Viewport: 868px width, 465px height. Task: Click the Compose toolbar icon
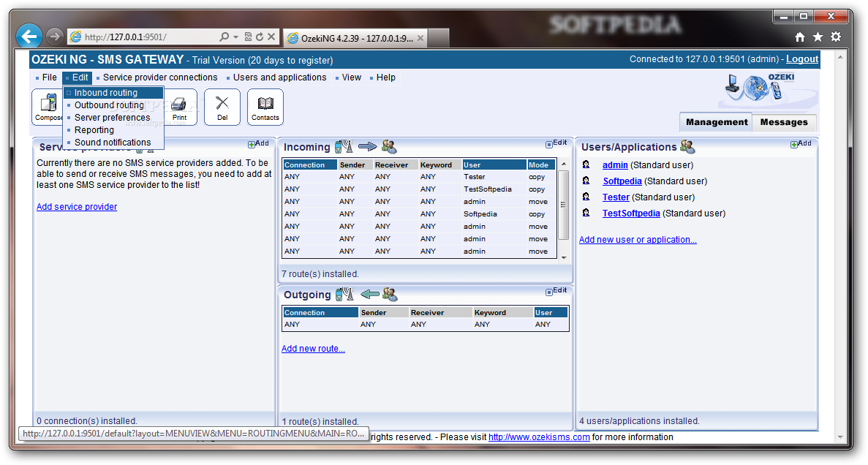pos(48,107)
